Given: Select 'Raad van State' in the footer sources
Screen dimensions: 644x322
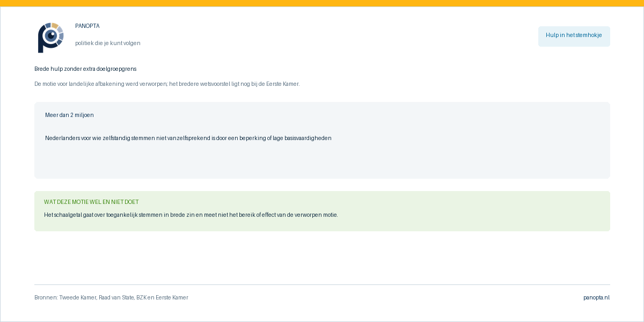Looking at the screenshot, I should [116, 297].
